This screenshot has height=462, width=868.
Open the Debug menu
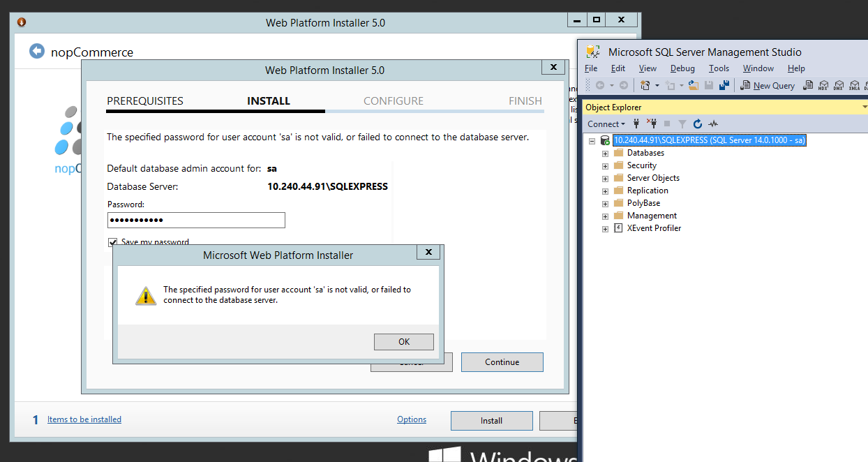pos(682,68)
